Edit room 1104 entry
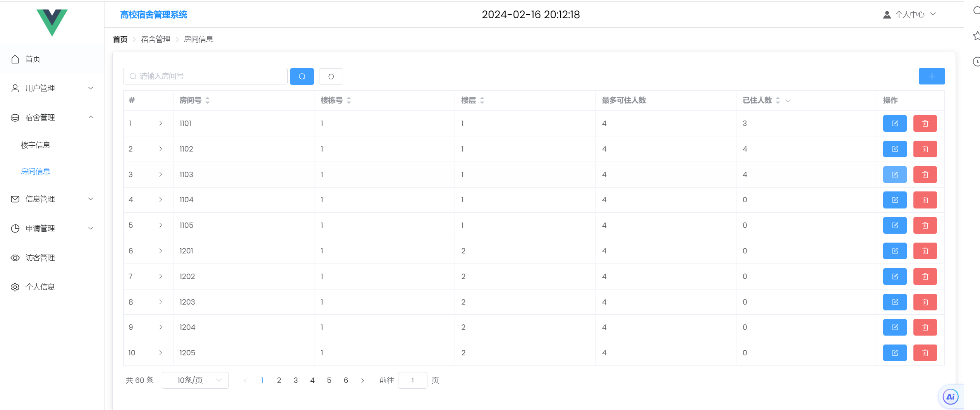This screenshot has width=980, height=410. click(894, 200)
